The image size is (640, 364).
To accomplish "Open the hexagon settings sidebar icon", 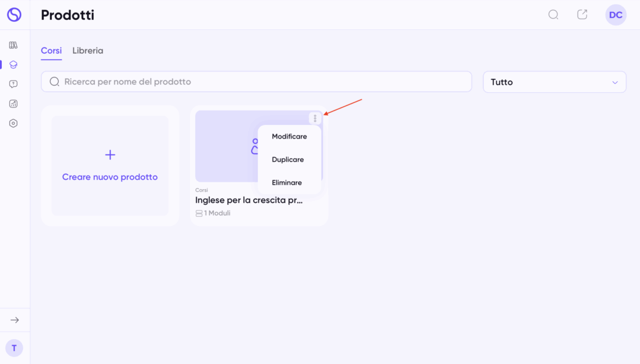I will click(x=13, y=124).
